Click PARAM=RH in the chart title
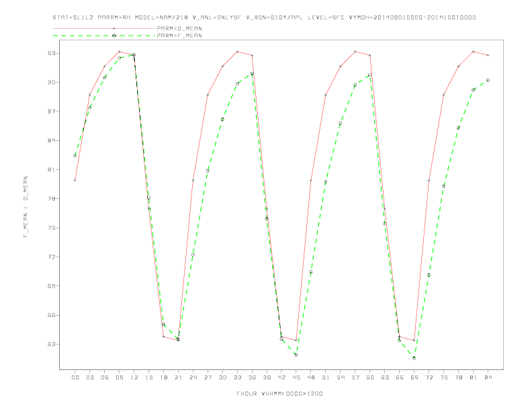The height and width of the screenshot is (411, 532). click(x=114, y=17)
